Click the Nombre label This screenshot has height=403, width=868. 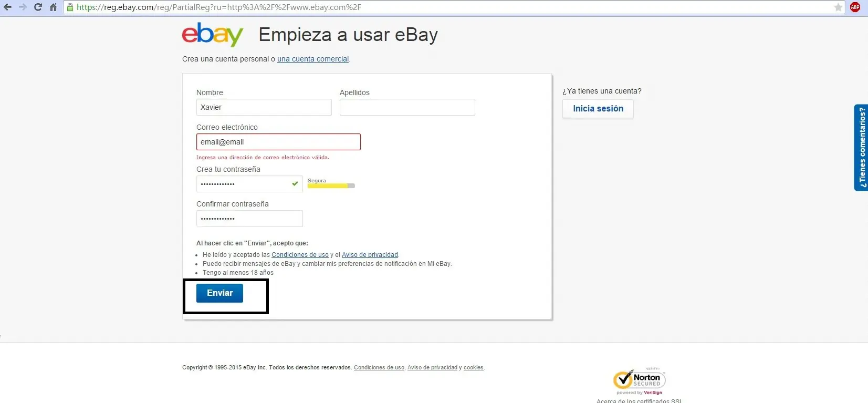point(210,92)
